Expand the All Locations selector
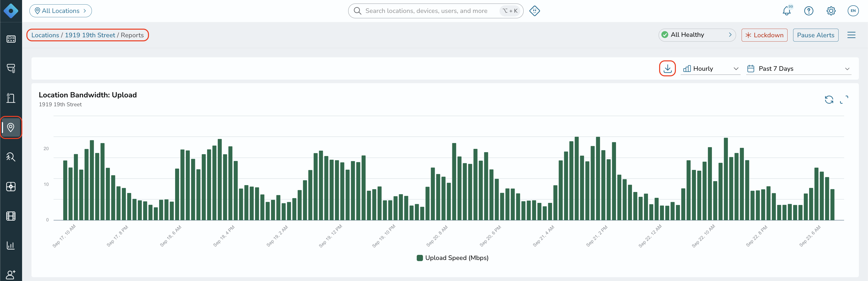Screen dimensions: 868x281 point(61,11)
